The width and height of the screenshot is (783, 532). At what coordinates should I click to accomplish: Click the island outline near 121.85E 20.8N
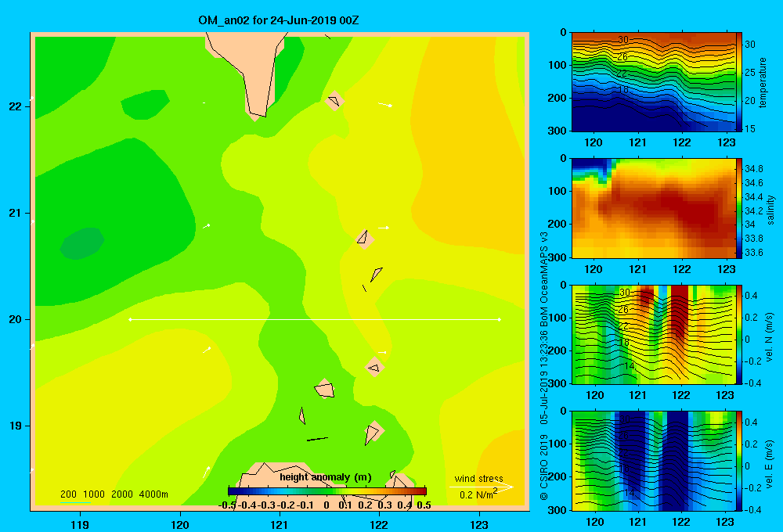coord(364,239)
